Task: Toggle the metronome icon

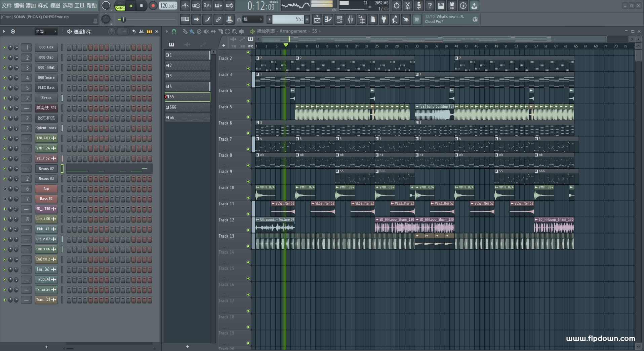Action: 185,6
